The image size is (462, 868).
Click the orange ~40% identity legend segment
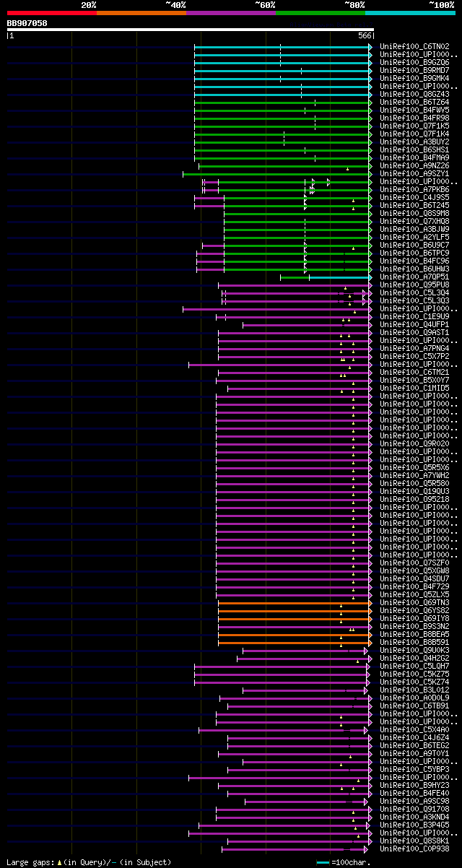point(141,13)
